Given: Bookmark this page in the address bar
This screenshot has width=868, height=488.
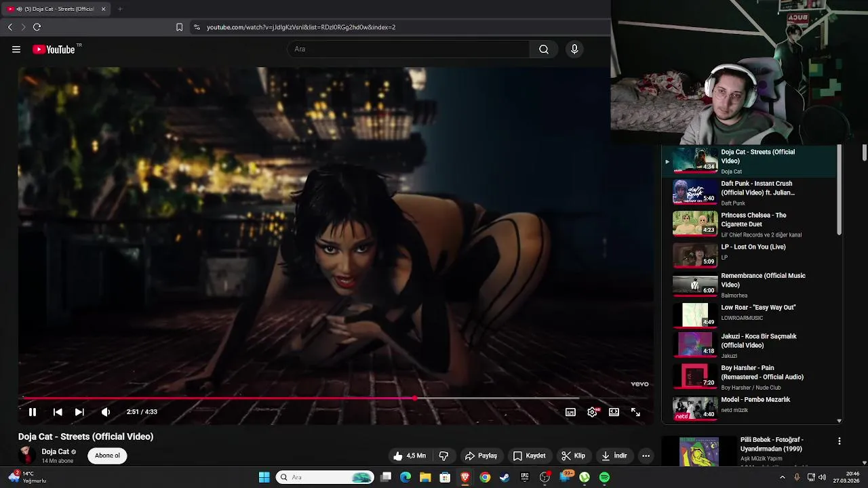Looking at the screenshot, I should click(179, 27).
